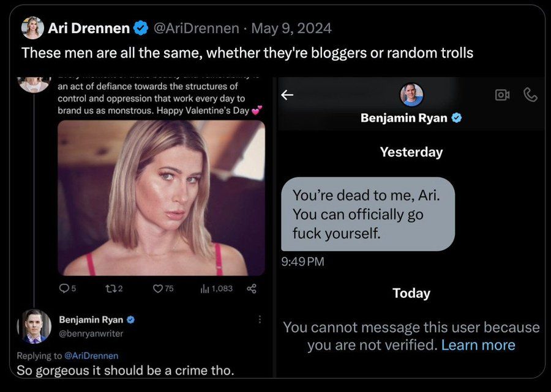The height and width of the screenshot is (392, 551).
Task: Go back using the DM arrow
Action: coord(287,95)
